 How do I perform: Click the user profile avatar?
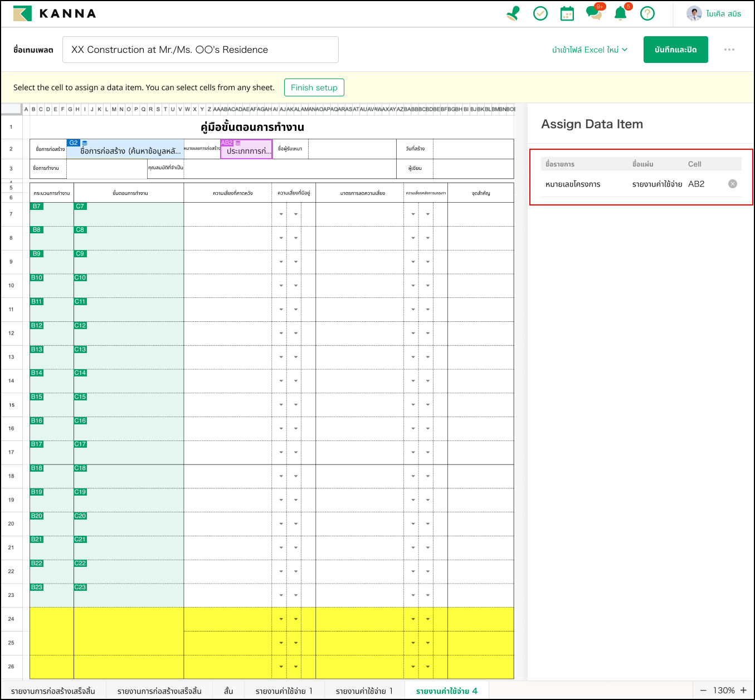pos(694,13)
